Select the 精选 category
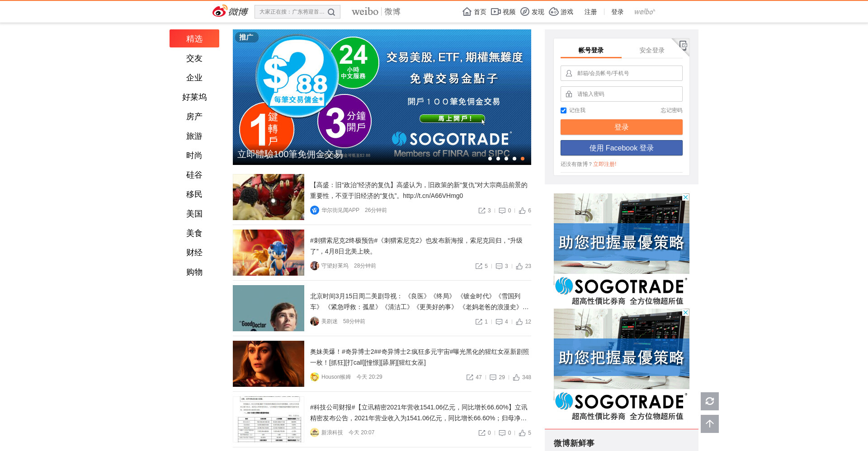This screenshot has width=868, height=451. click(194, 38)
